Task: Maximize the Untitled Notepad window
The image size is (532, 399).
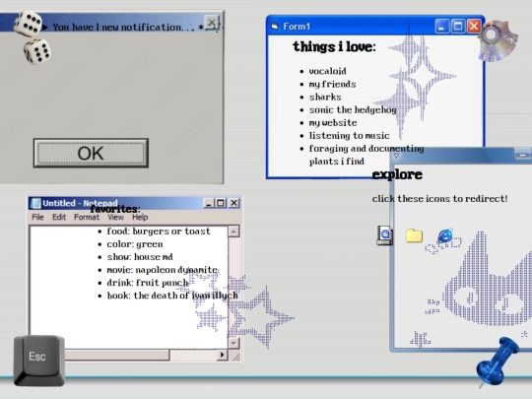Action: (x=221, y=203)
